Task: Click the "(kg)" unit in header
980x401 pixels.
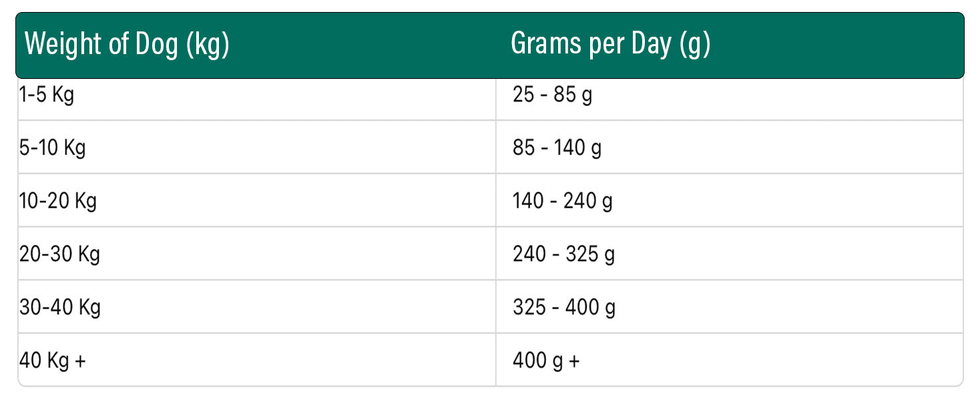Action: point(208,45)
